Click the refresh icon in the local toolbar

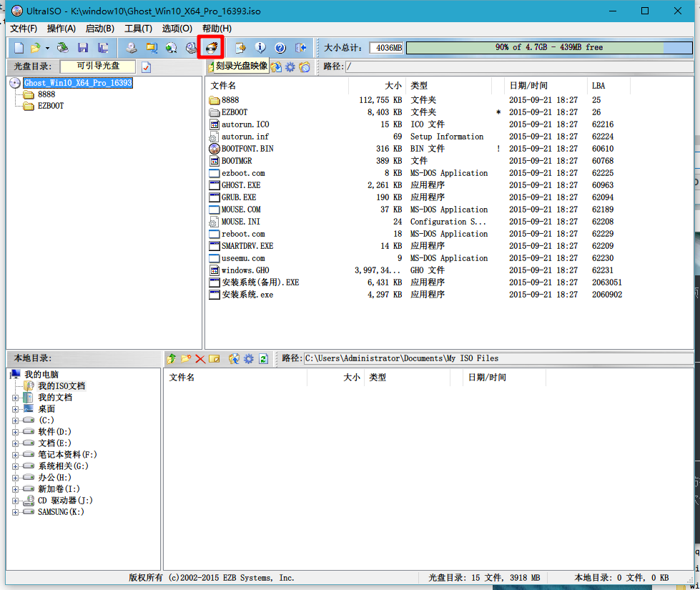263,358
